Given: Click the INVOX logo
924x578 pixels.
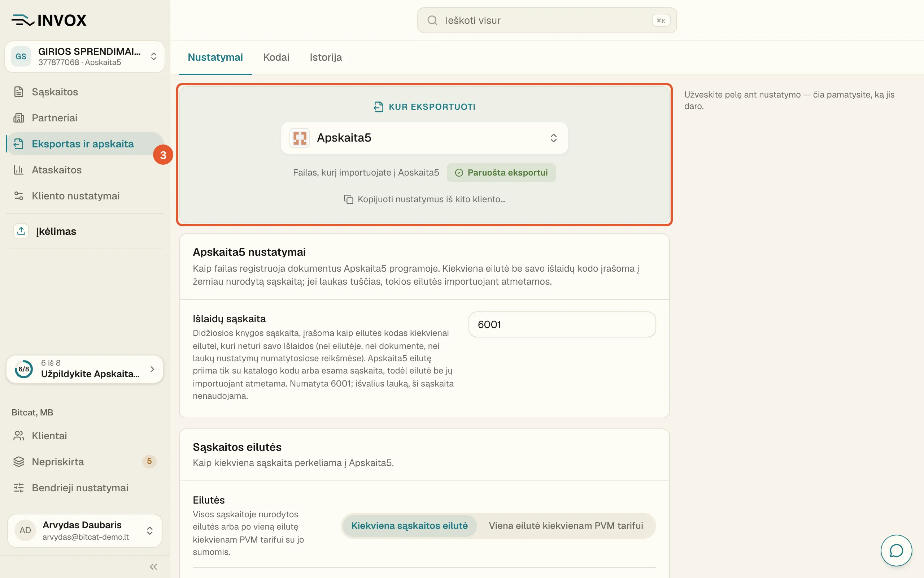Looking at the screenshot, I should (49, 20).
